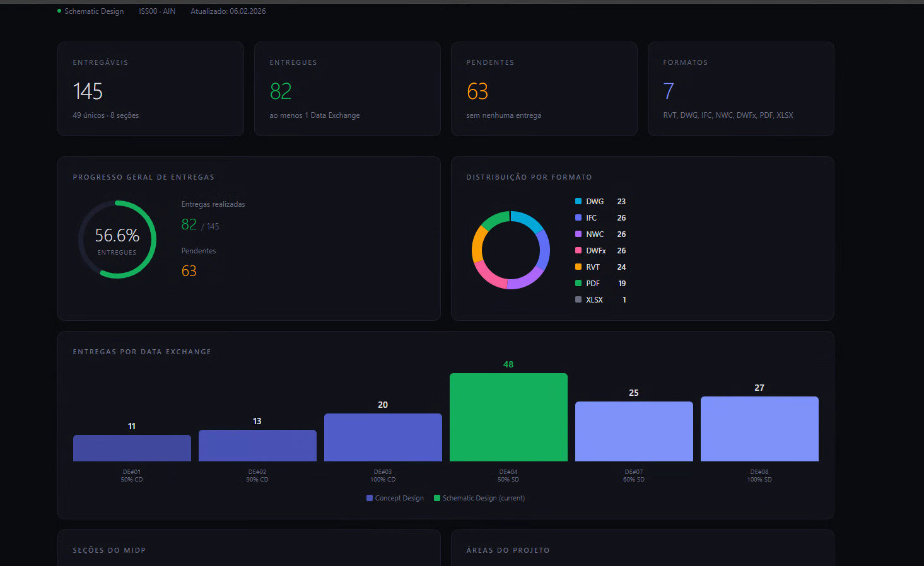Select the Schematic Design header tab
Screen dimensions: 924x566
pos(94,11)
